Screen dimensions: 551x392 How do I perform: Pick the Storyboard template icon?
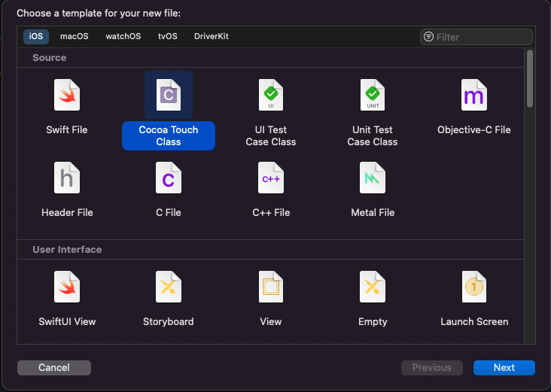(169, 287)
